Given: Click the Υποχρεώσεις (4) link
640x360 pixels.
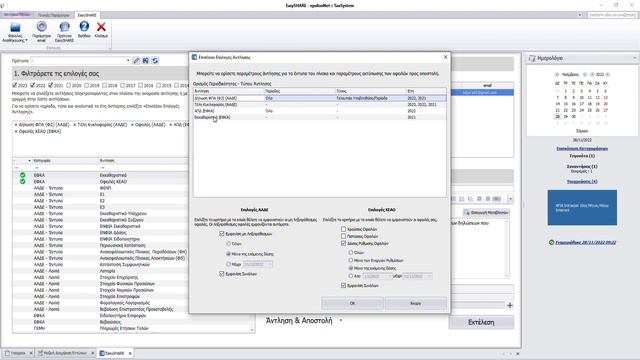Looking at the screenshot, I should tap(582, 182).
